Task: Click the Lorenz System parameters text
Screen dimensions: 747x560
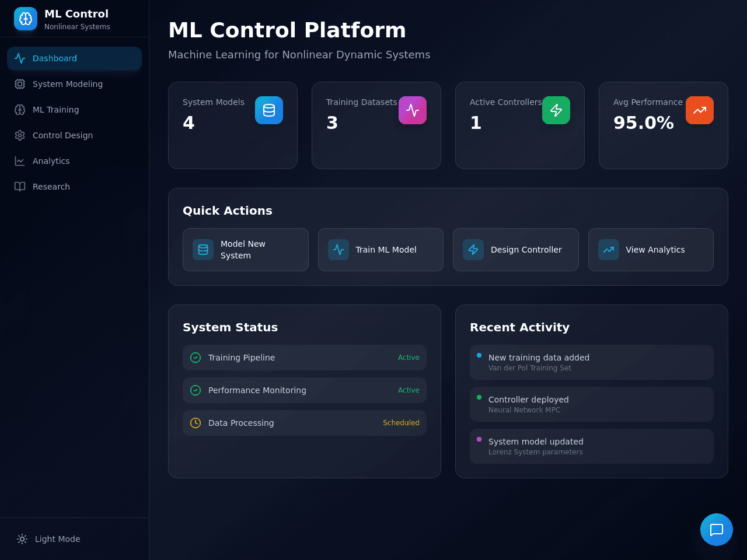Action: click(535, 452)
